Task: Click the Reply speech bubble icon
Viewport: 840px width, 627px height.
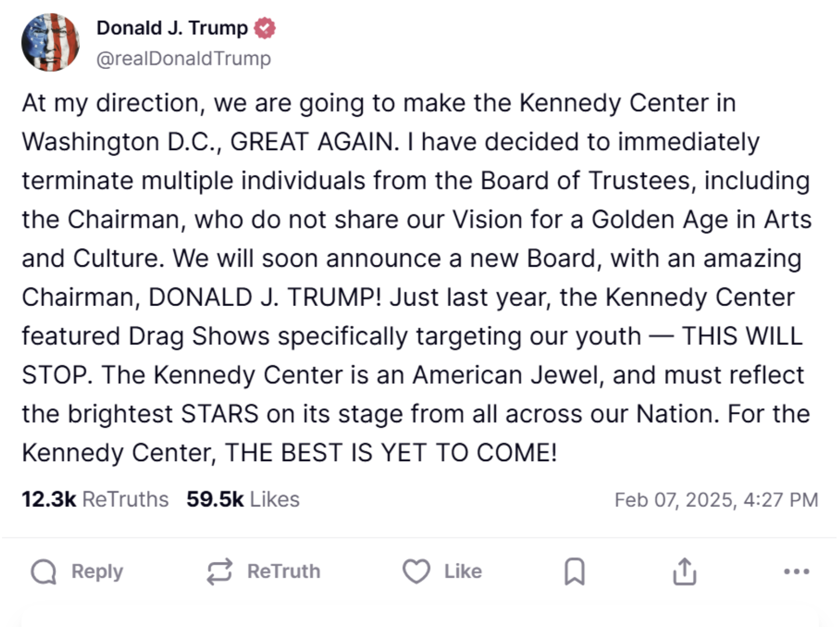Action: 44,572
